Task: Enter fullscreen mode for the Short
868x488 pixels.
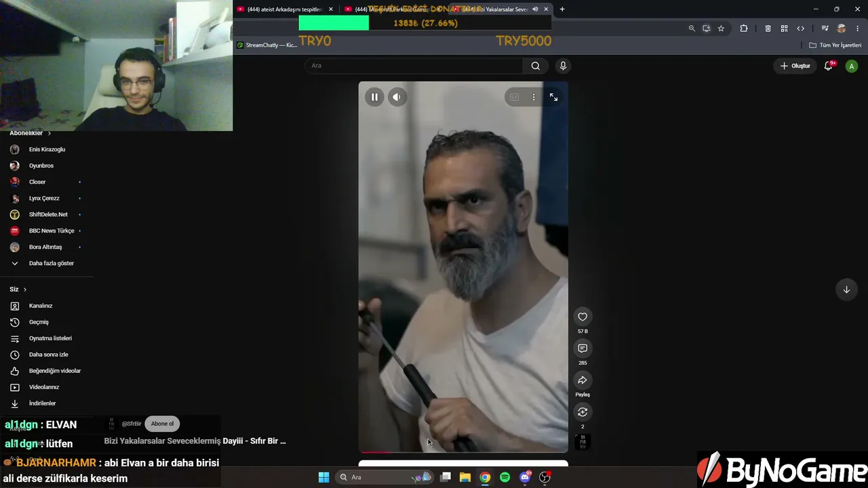Action: tap(553, 97)
